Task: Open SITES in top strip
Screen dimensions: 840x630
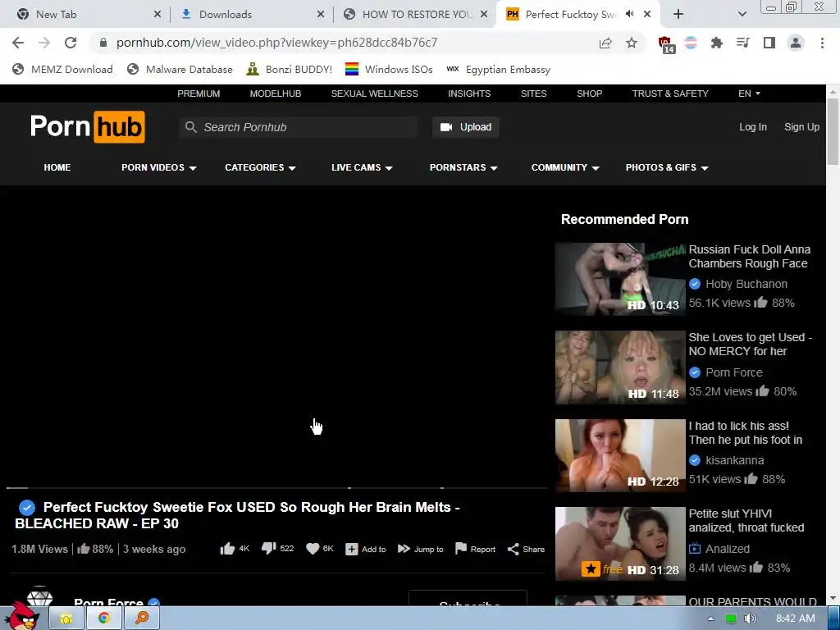Action: tap(533, 94)
